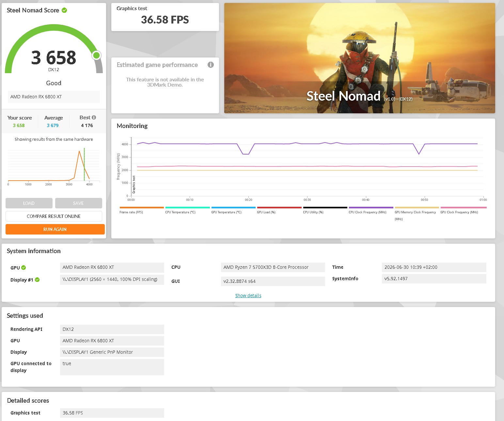The height and width of the screenshot is (421, 504).
Task: Toggle the GPU Temperature legend entry
Action: 233,210
